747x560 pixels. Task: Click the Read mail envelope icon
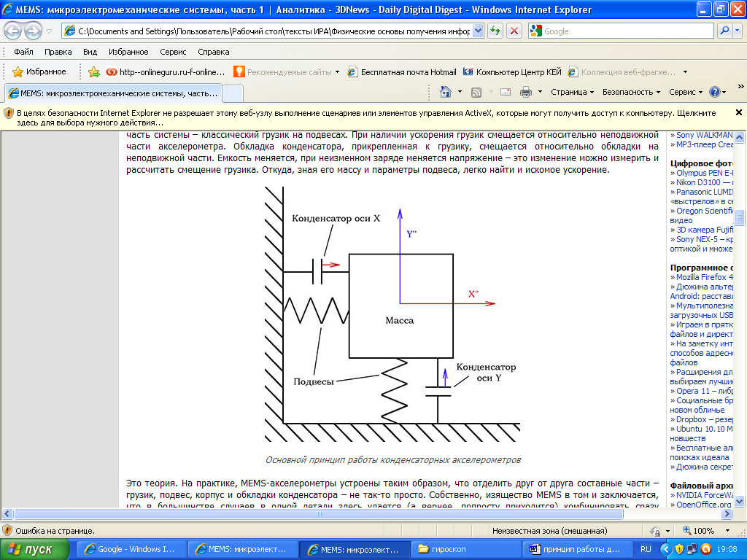(506, 93)
